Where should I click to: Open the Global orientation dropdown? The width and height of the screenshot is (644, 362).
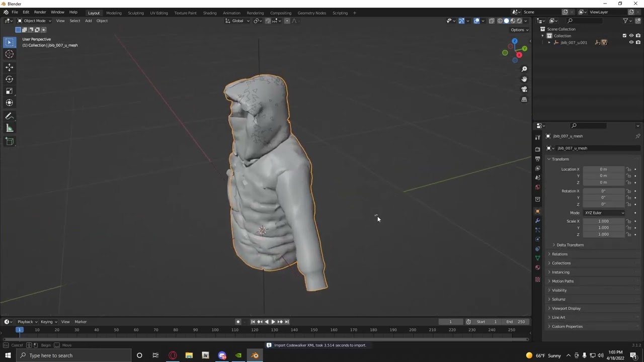(237, 21)
